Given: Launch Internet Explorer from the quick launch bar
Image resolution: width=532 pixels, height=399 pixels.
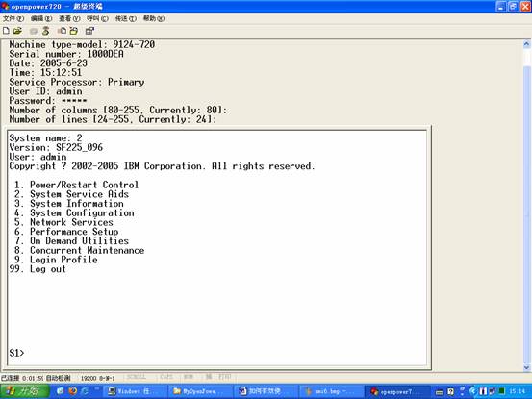Looking at the screenshot, I should click(x=85, y=391).
